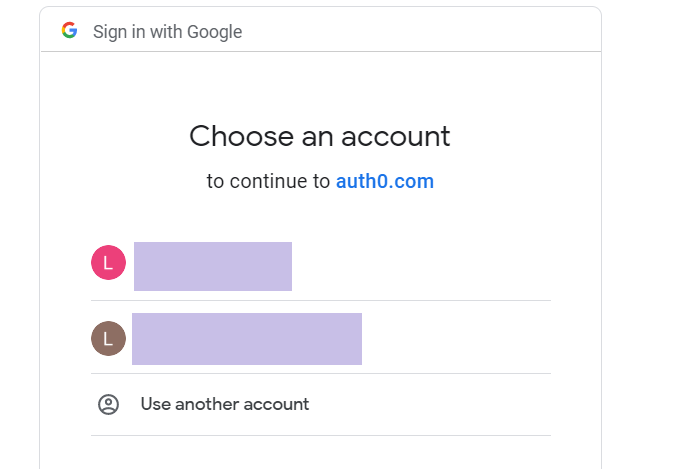Click the divider line below the first account
The width and height of the screenshot is (682, 469).
pos(320,300)
